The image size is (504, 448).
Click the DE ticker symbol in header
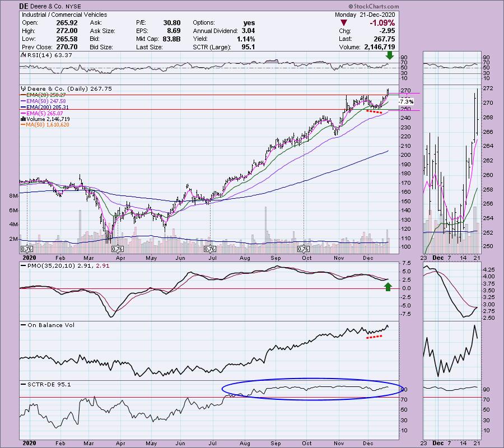pyautogui.click(x=23, y=6)
